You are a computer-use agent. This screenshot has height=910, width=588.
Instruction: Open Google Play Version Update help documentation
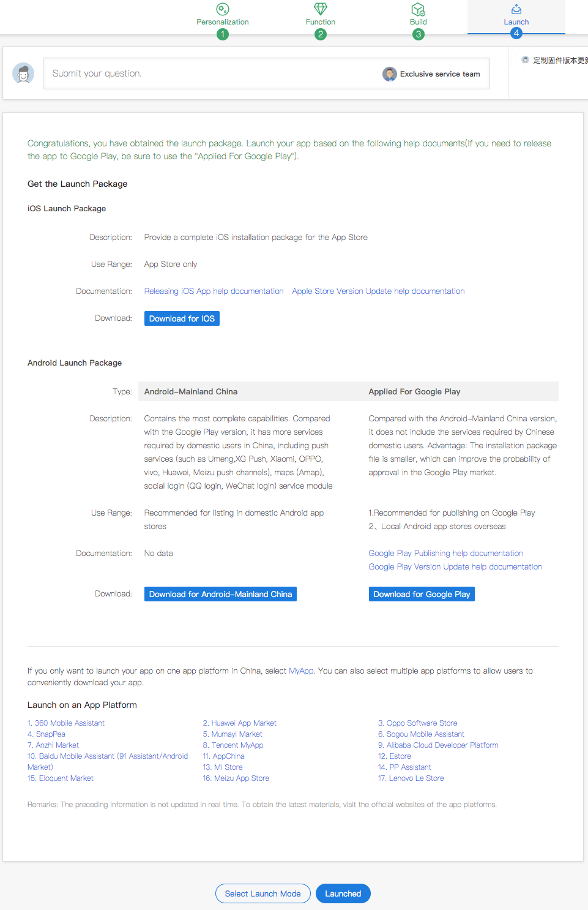[x=455, y=567]
